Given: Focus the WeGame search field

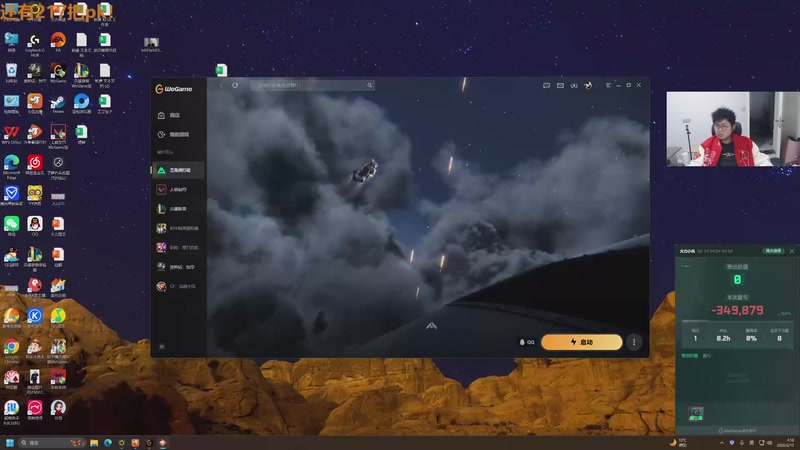Looking at the screenshot, I should [312, 85].
